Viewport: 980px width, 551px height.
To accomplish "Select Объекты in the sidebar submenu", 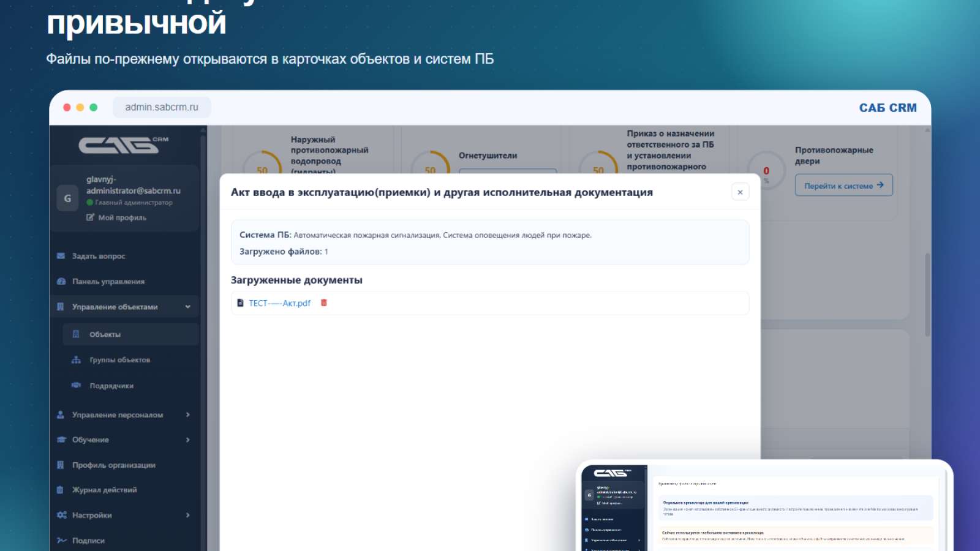I will pos(130,334).
